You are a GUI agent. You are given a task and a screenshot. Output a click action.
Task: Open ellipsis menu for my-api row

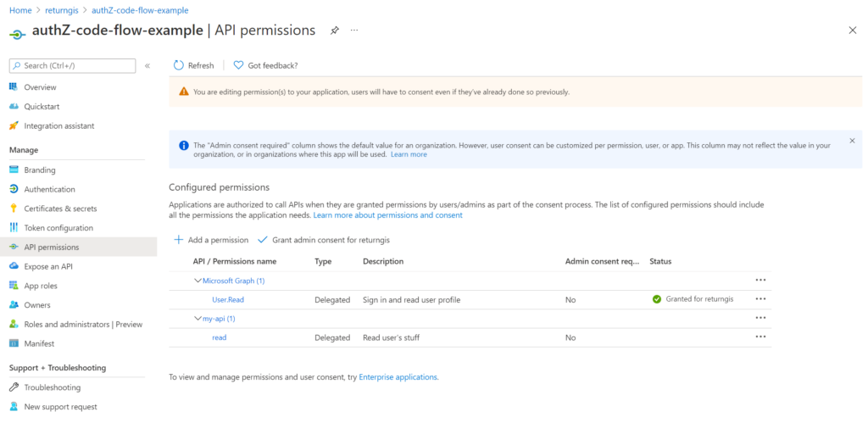coord(760,318)
